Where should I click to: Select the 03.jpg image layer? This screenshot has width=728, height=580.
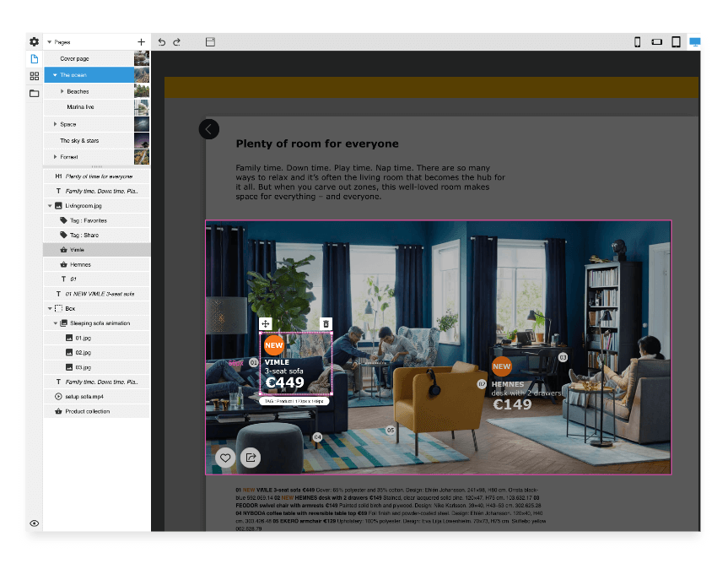tap(97, 367)
